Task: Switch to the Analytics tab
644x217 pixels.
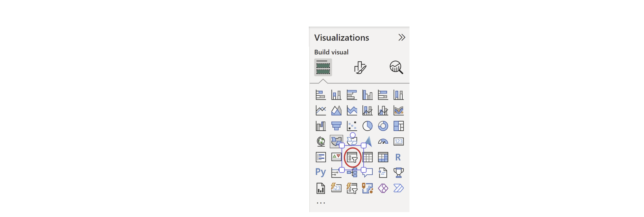Action: tap(396, 67)
